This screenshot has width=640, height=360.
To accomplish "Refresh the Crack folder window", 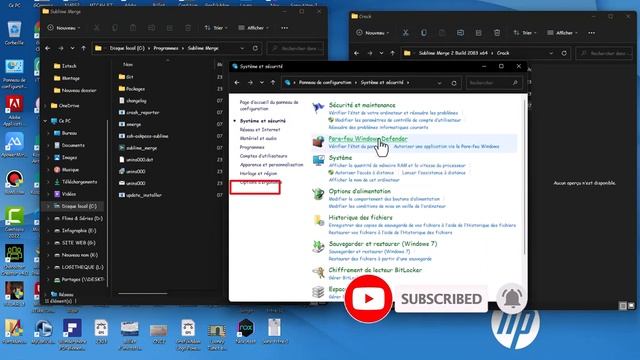I will (x=564, y=53).
